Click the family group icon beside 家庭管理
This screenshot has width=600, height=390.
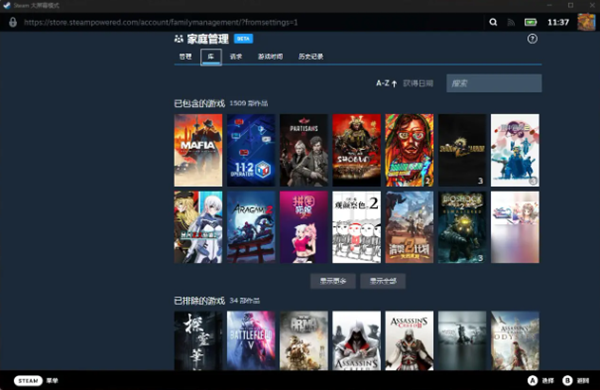tap(179, 39)
